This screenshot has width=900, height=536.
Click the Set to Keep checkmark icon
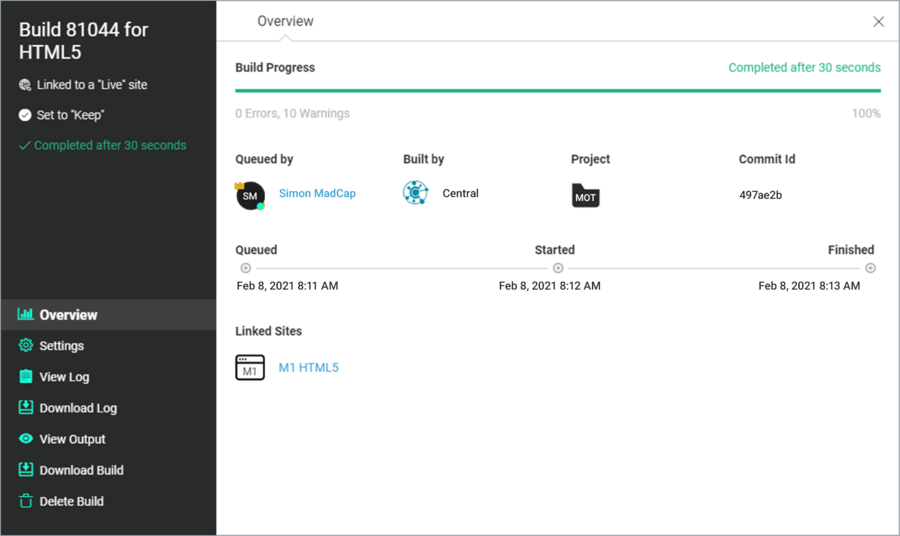click(25, 115)
